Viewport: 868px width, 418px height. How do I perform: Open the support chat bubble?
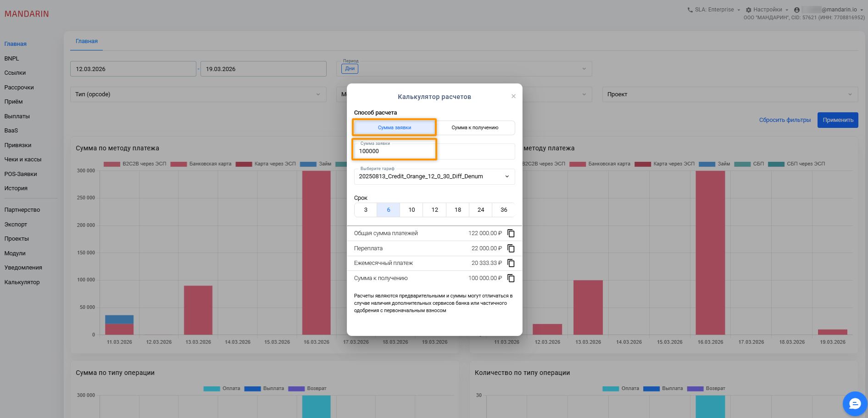click(x=854, y=403)
